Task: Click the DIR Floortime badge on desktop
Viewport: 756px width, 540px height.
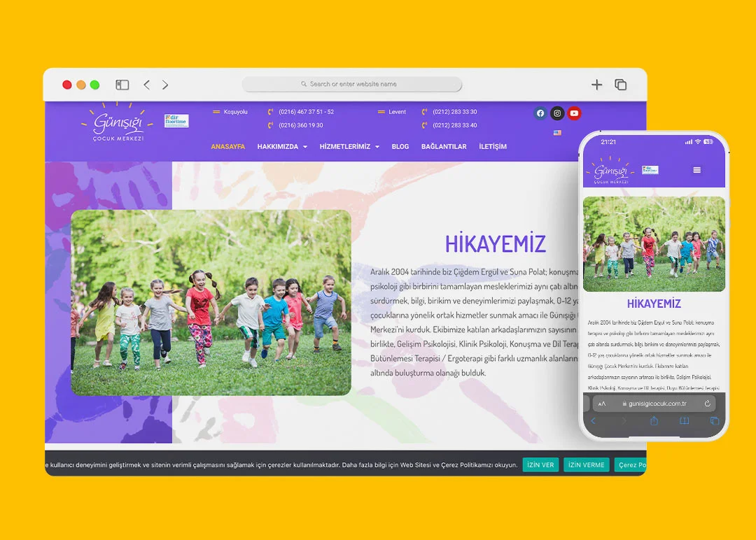Action: click(176, 120)
